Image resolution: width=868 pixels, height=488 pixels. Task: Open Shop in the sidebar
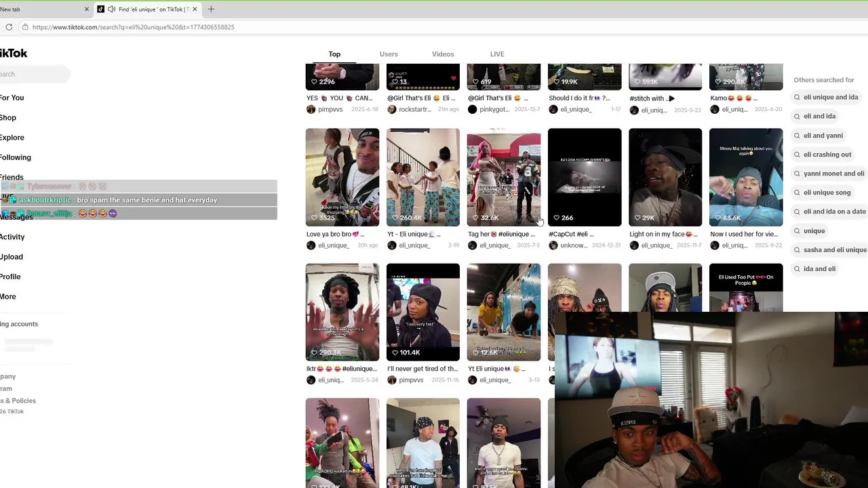pos(8,118)
